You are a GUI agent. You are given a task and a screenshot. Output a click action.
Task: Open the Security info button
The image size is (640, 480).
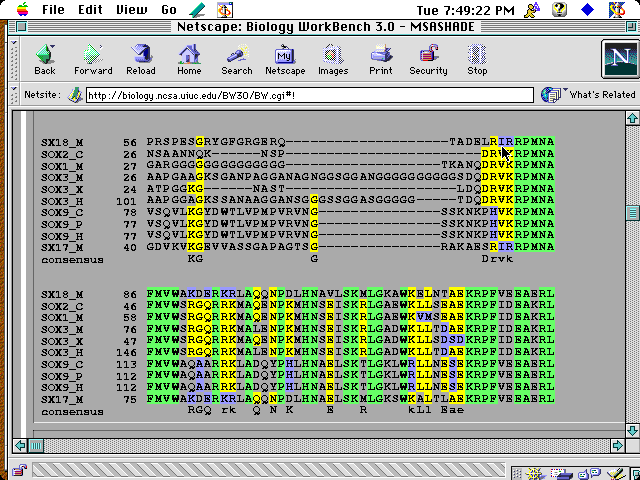tap(428, 59)
